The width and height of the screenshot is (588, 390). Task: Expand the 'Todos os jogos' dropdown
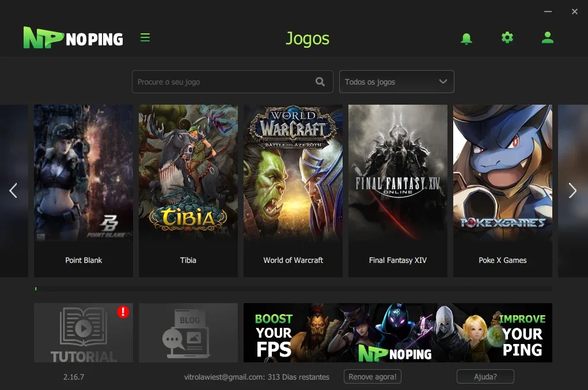click(x=396, y=82)
